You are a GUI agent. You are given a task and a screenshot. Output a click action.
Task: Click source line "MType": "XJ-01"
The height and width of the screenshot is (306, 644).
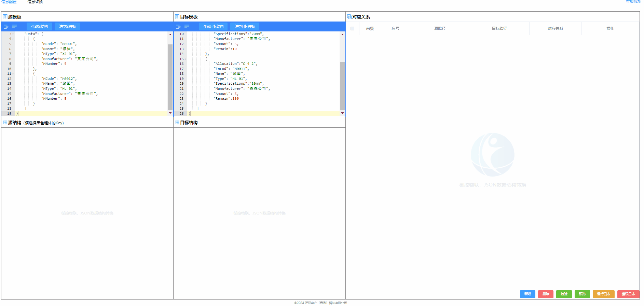click(59, 54)
